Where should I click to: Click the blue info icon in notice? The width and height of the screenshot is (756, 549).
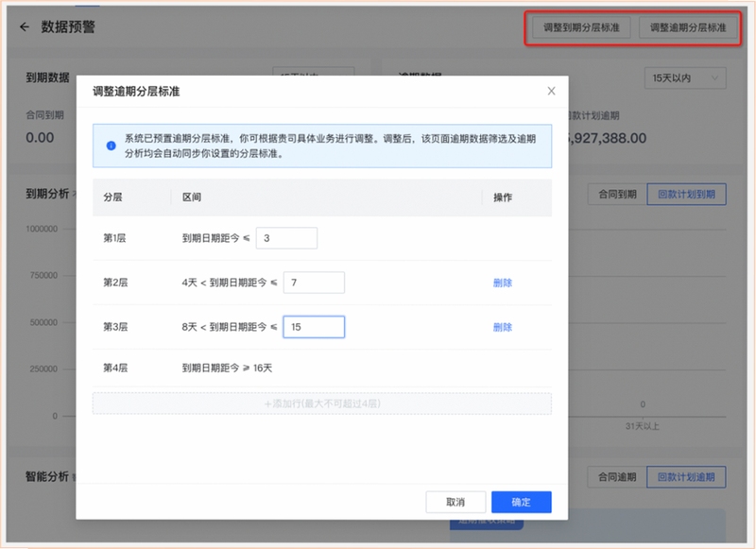tap(111, 146)
